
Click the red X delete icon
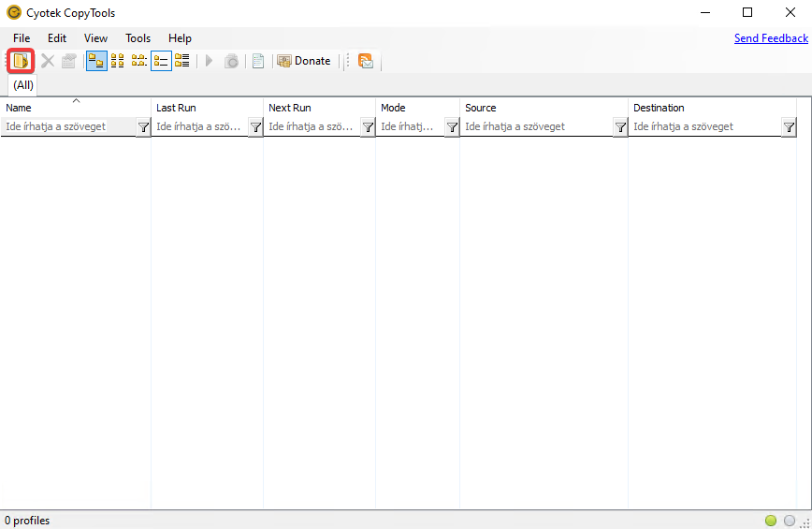pos(48,61)
